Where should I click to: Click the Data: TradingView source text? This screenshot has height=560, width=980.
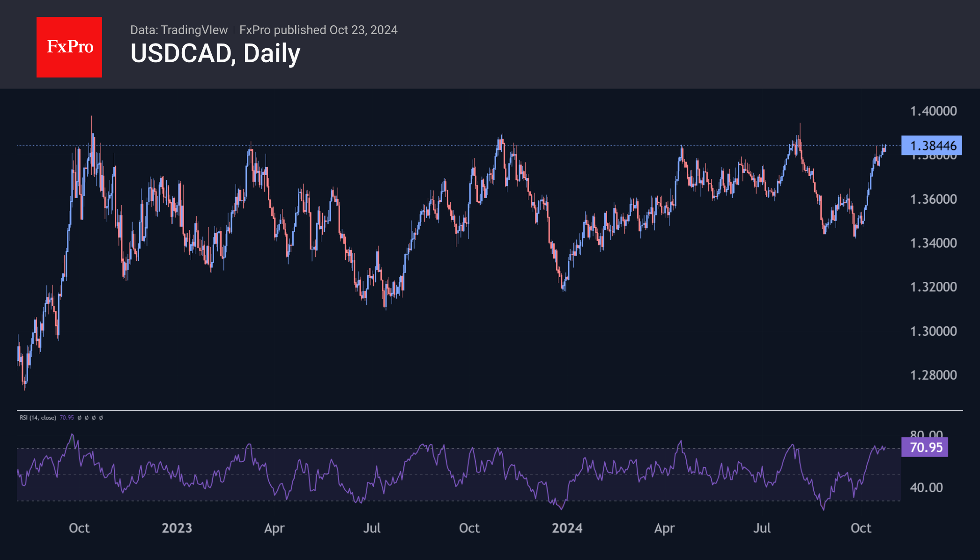tap(179, 30)
